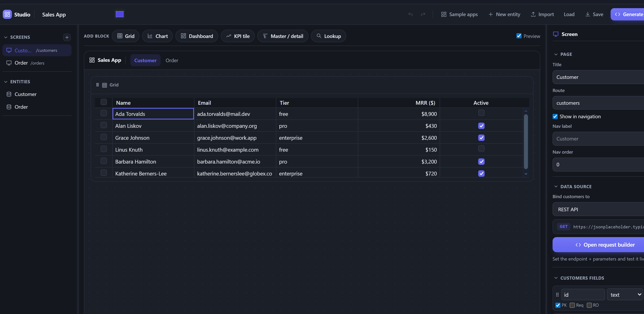The width and height of the screenshot is (644, 314).
Task: Collapse the PAGE section
Action: click(x=556, y=54)
